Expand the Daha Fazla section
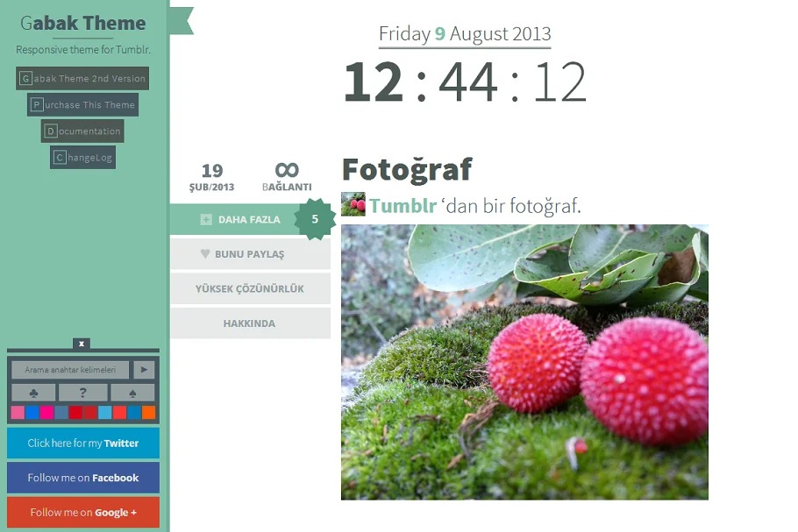 point(239,219)
